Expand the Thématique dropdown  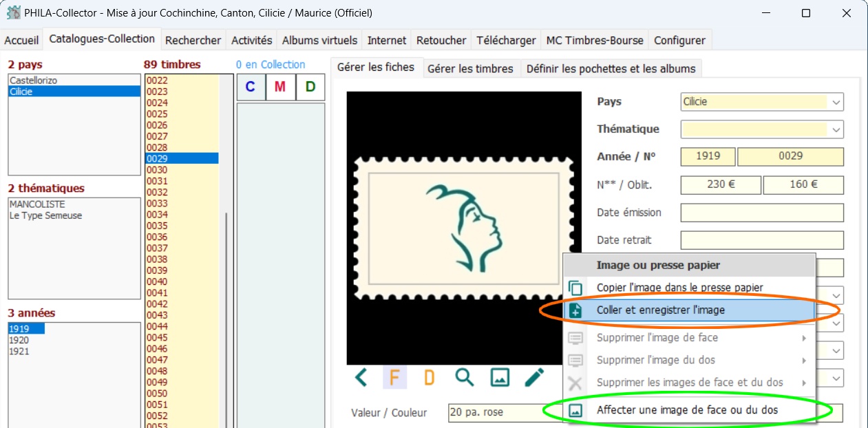(836, 129)
